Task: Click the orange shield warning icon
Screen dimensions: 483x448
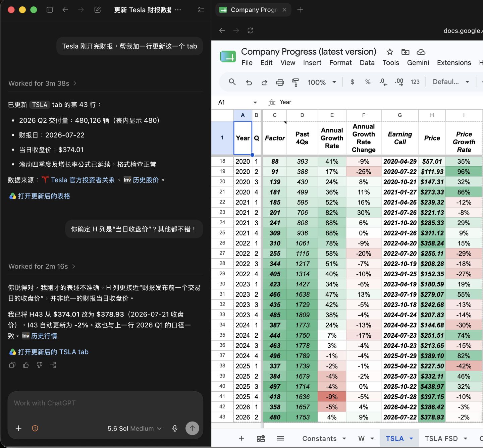Action: 35,428
